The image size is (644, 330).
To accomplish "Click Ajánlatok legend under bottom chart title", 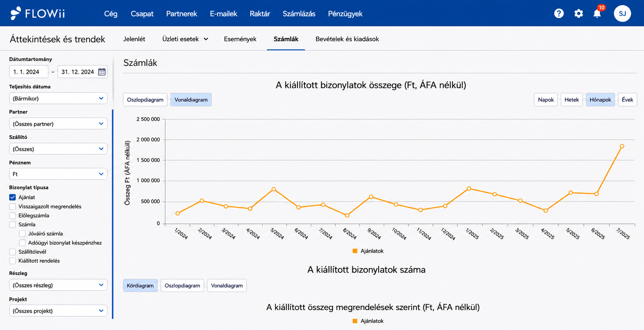I will 368,321.
